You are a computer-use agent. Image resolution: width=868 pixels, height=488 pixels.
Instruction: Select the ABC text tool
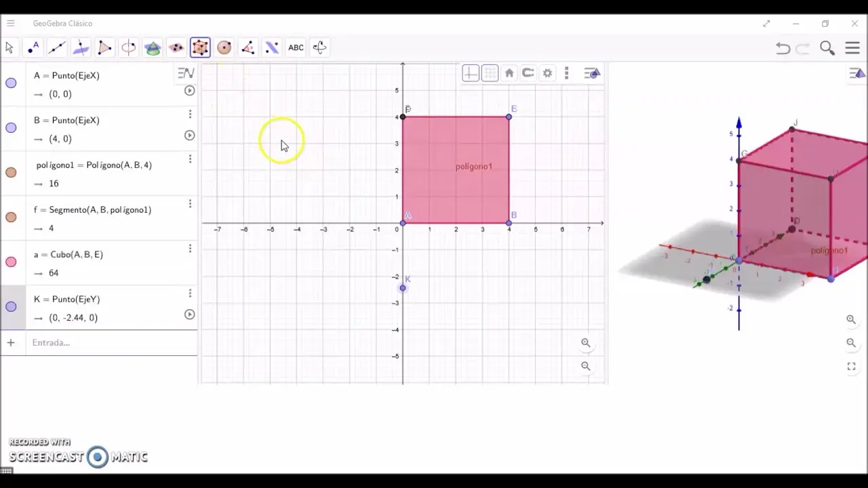[x=296, y=47]
